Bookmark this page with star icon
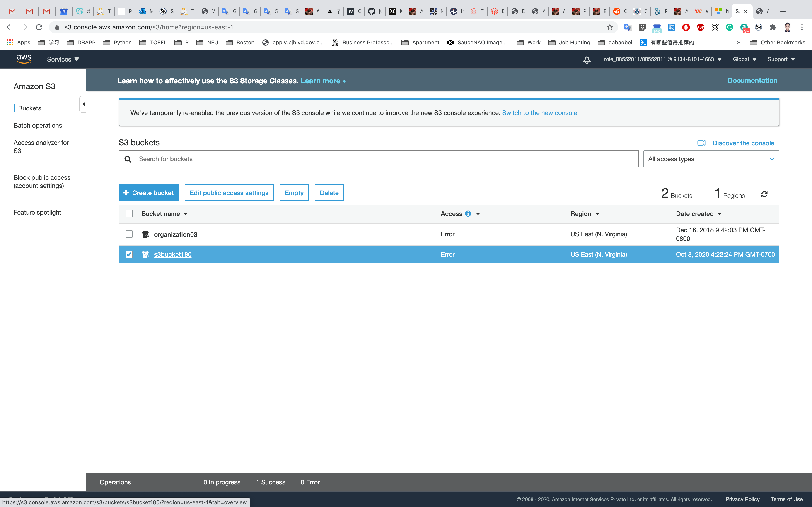Image resolution: width=812 pixels, height=507 pixels. [610, 27]
